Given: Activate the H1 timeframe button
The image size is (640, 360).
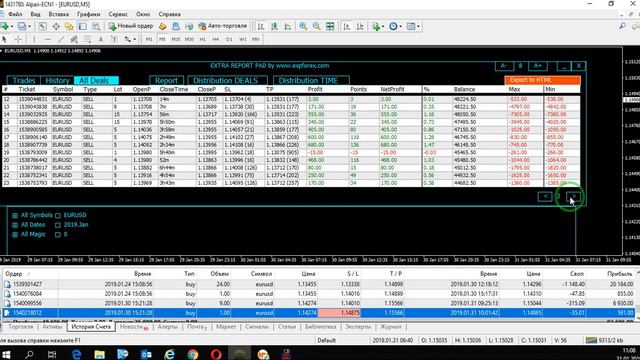Looking at the screenshot, I should point(202,39).
